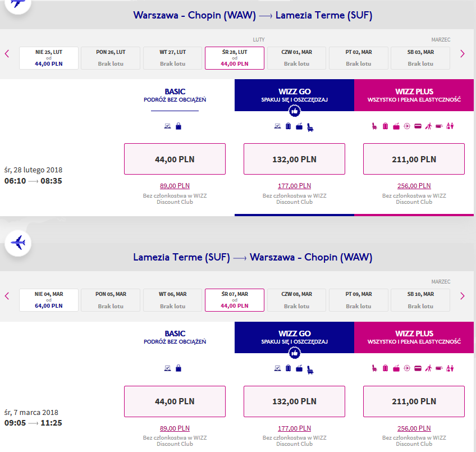Click plane icon beside Lamezia Terme to Warszawa heading

click(x=18, y=243)
